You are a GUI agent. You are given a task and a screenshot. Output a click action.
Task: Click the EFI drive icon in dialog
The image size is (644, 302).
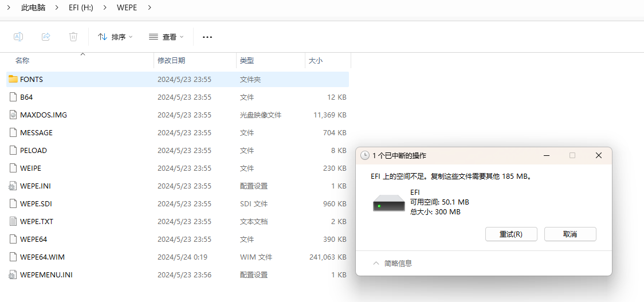(x=388, y=202)
